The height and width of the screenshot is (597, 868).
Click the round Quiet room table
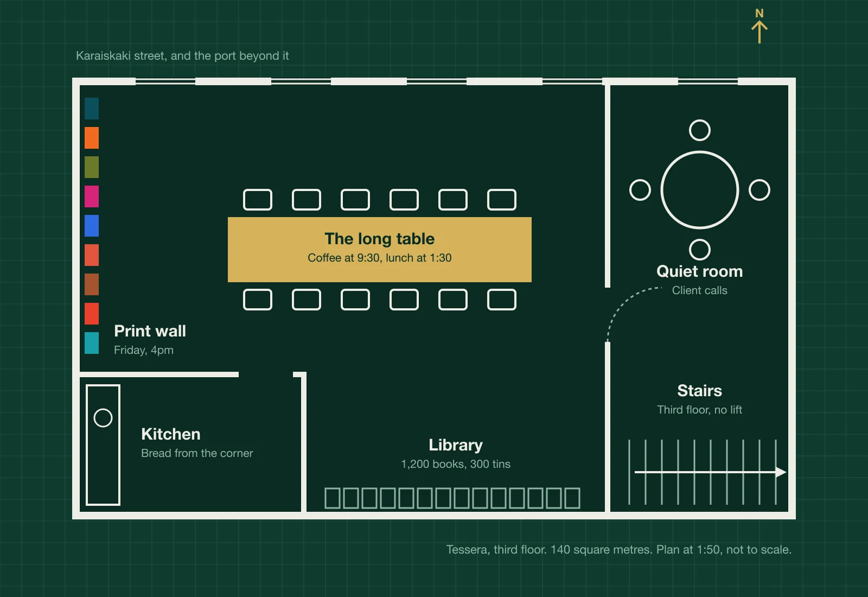[700, 190]
